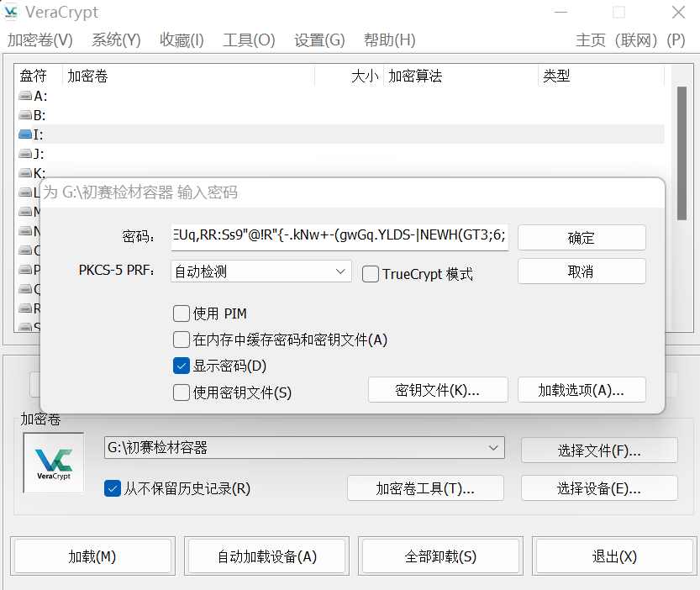Click 确定 to confirm the password

581,238
